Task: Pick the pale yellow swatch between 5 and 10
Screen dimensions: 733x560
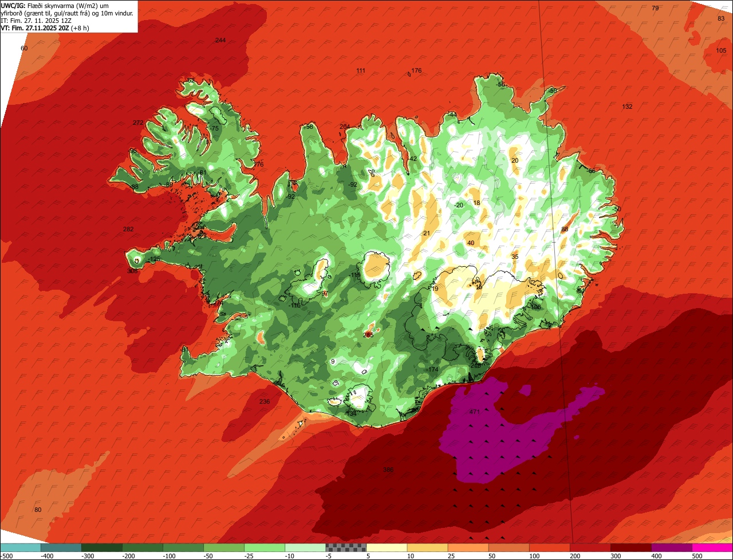Action: [387, 547]
